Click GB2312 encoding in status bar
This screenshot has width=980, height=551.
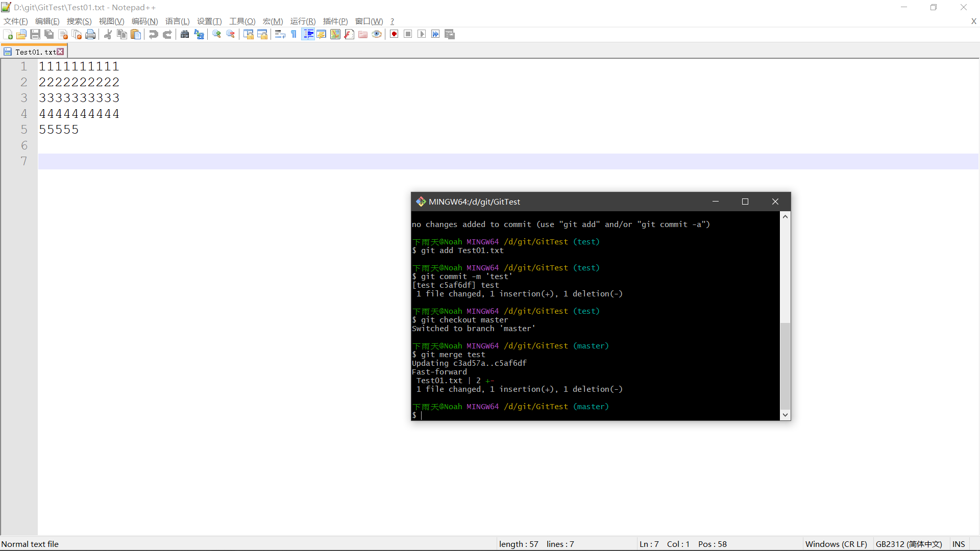pos(909,544)
